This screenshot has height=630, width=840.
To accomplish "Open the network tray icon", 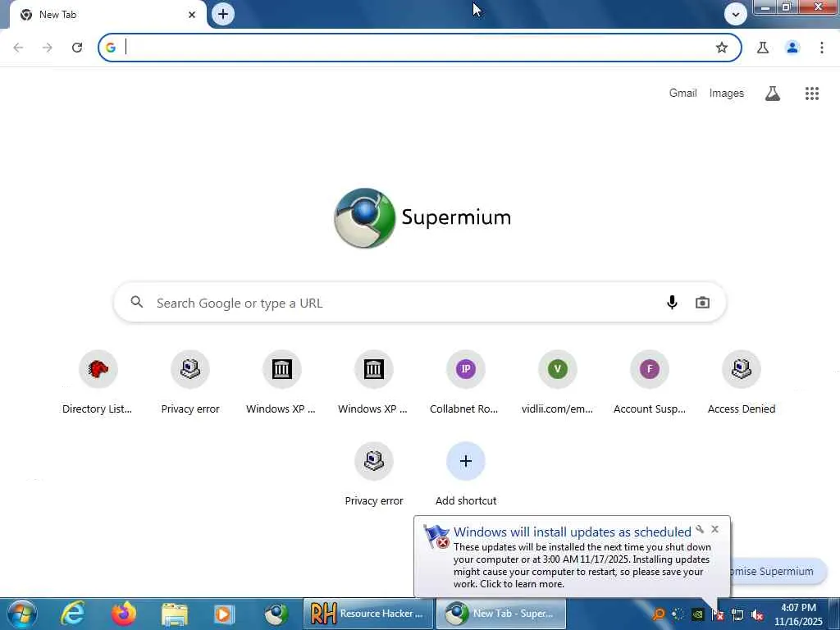I will tap(737, 614).
